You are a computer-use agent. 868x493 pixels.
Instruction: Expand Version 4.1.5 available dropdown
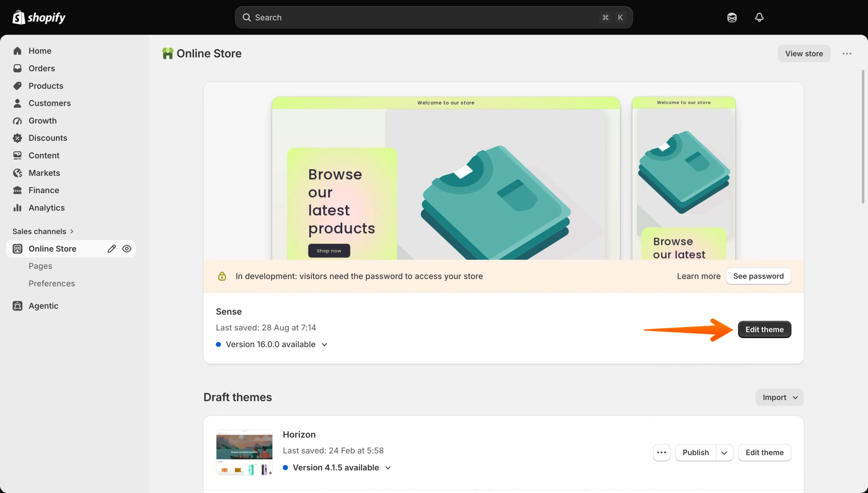[x=388, y=468]
